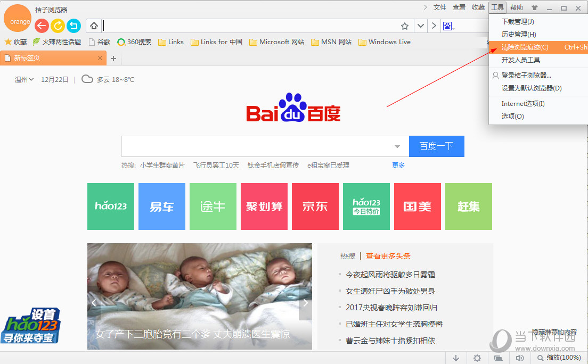Image resolution: width=588 pixels, height=364 pixels.
Task: Toggle the bookmark star in address bar
Action: click(x=404, y=25)
